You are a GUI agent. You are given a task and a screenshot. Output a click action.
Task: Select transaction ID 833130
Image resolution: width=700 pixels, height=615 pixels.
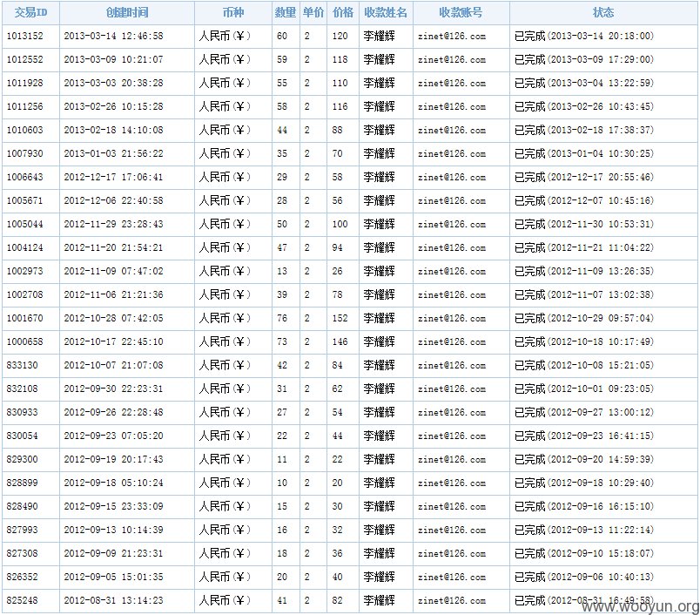[23, 365]
